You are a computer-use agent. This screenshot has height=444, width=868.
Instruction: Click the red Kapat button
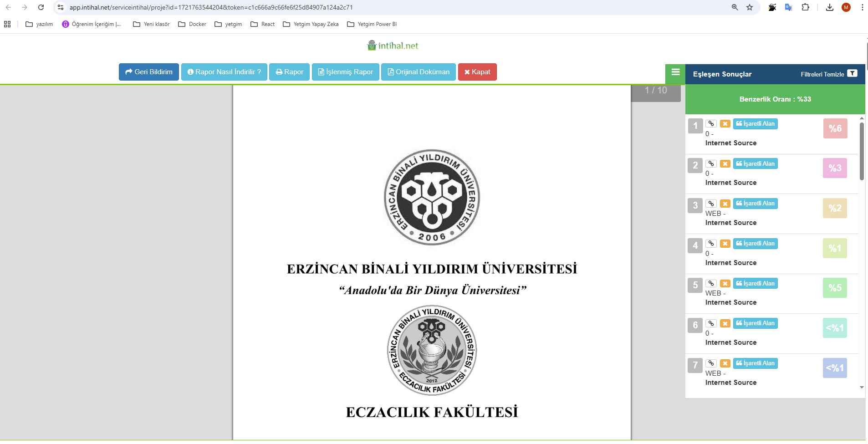pyautogui.click(x=477, y=72)
